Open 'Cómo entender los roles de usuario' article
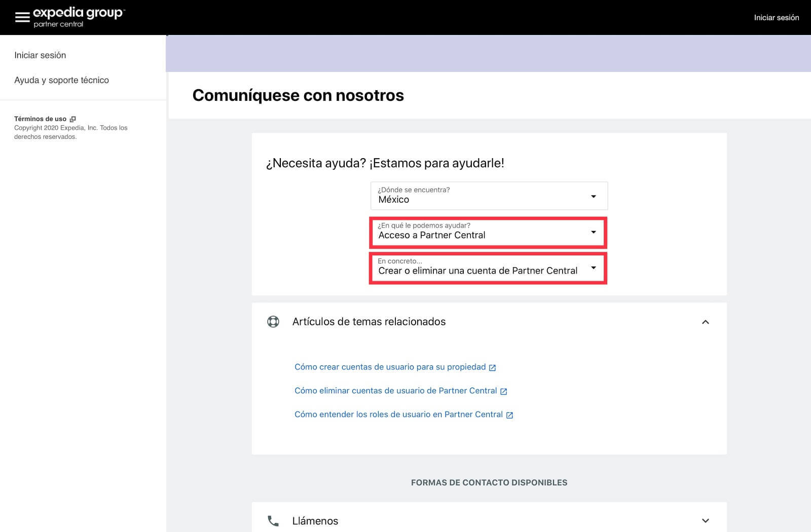The image size is (811, 532). pos(399,414)
